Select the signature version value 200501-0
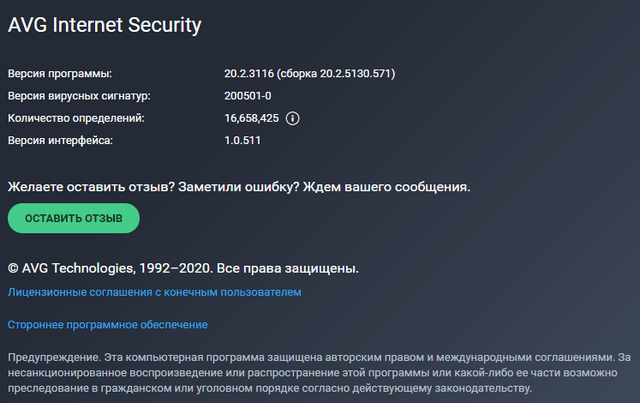Screen dimensions: 640x403 click(x=248, y=96)
